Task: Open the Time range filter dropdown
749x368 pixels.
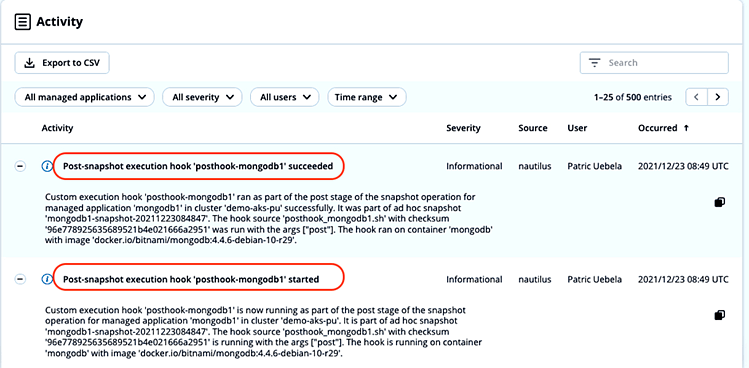Action: pyautogui.click(x=366, y=97)
